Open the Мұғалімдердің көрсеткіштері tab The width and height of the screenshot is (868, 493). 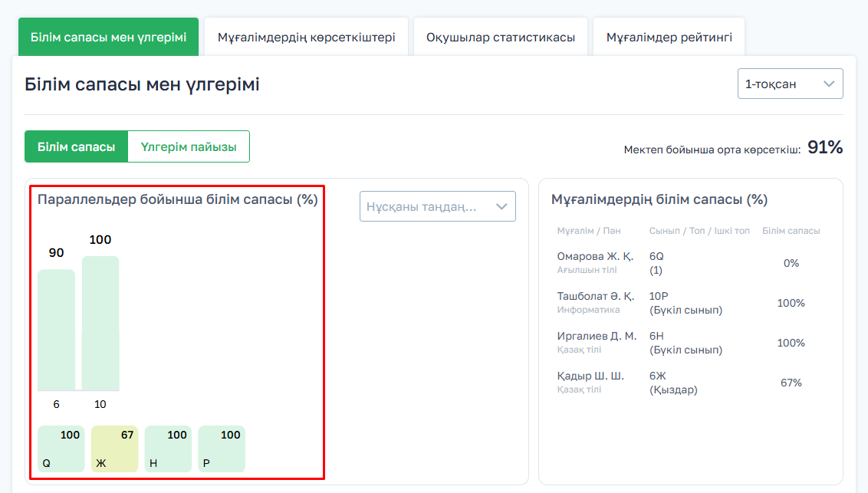(306, 37)
